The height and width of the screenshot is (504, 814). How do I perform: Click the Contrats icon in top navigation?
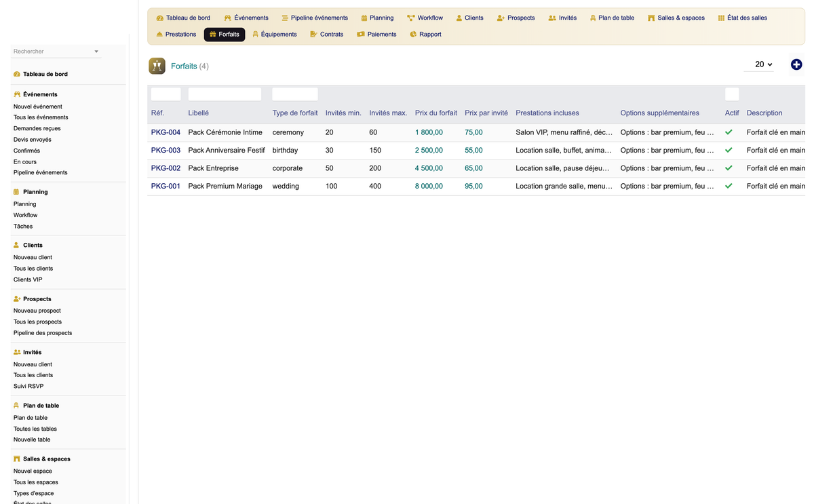[x=313, y=34]
